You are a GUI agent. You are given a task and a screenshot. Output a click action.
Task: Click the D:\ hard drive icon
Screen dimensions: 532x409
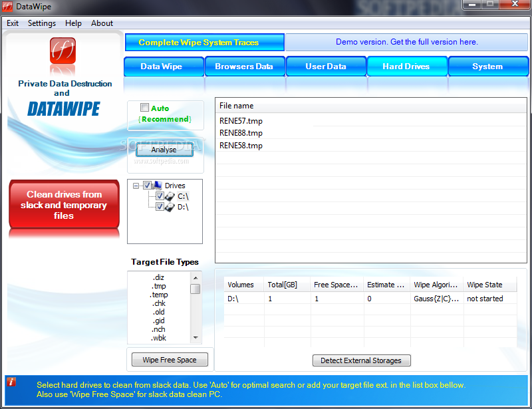point(170,207)
